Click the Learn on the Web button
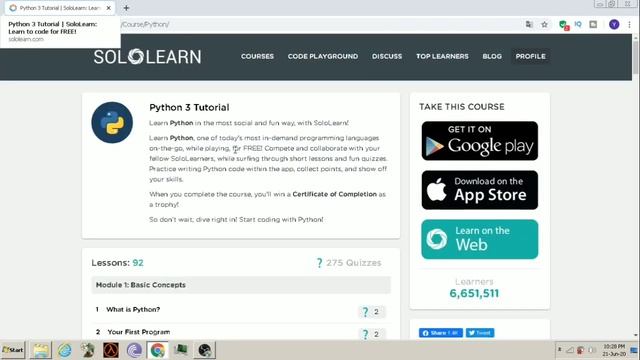This screenshot has height=360, width=640. point(480,239)
